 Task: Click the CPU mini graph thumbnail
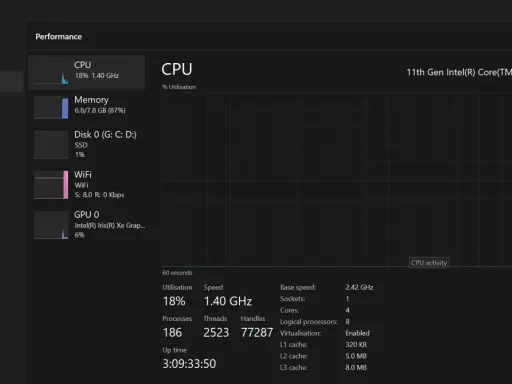pyautogui.click(x=51, y=72)
